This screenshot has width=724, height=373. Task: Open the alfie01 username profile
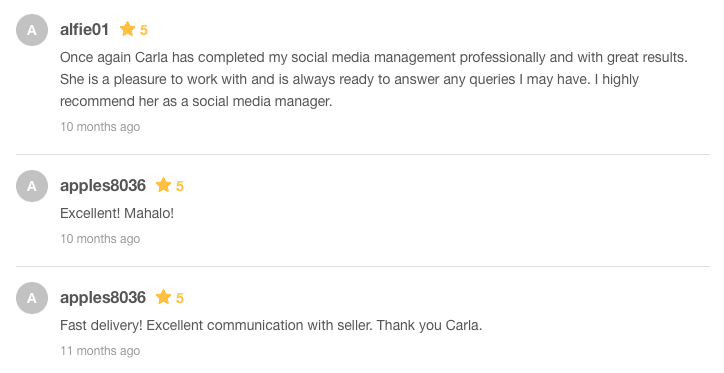[84, 30]
